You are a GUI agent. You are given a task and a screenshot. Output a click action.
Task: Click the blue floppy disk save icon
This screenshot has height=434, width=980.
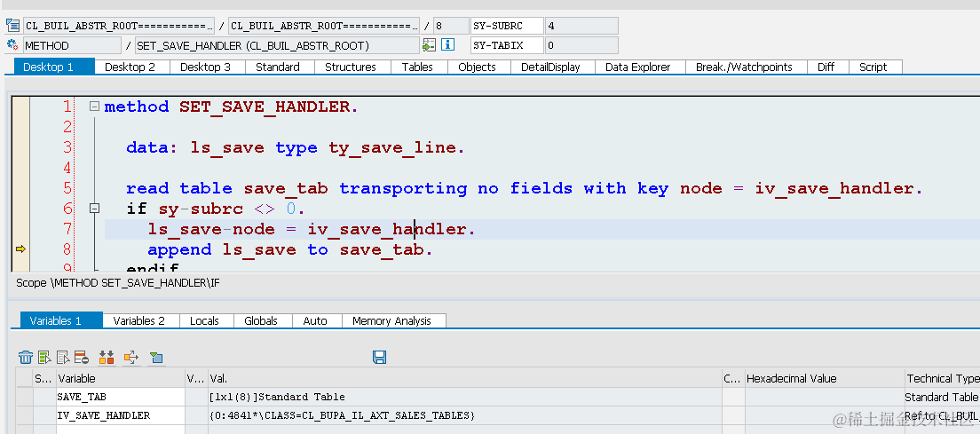(379, 357)
